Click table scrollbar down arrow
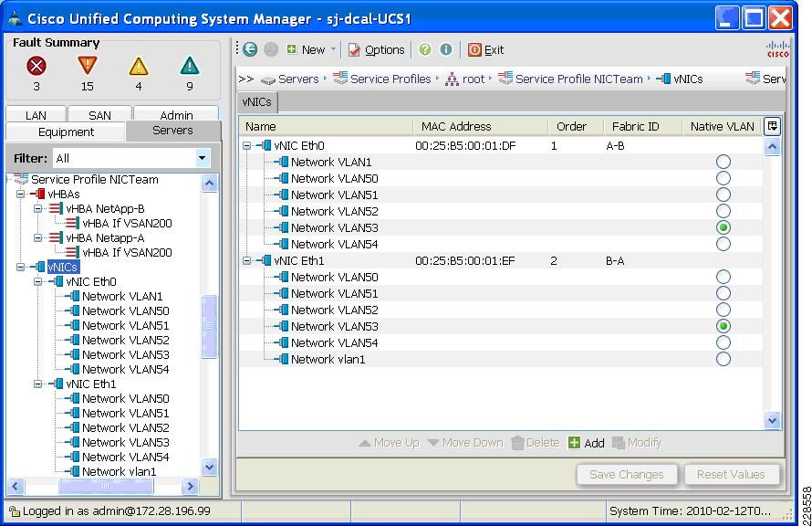Image resolution: width=812 pixels, height=526 pixels. click(x=772, y=420)
